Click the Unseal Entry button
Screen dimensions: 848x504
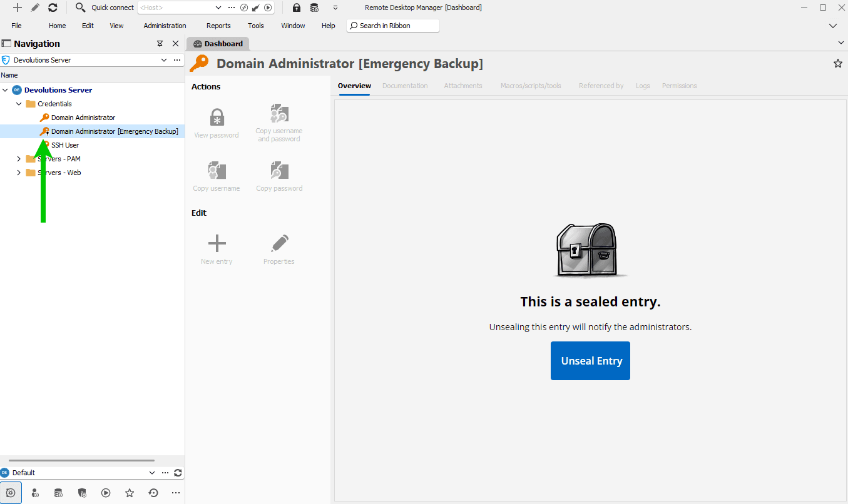(x=590, y=361)
